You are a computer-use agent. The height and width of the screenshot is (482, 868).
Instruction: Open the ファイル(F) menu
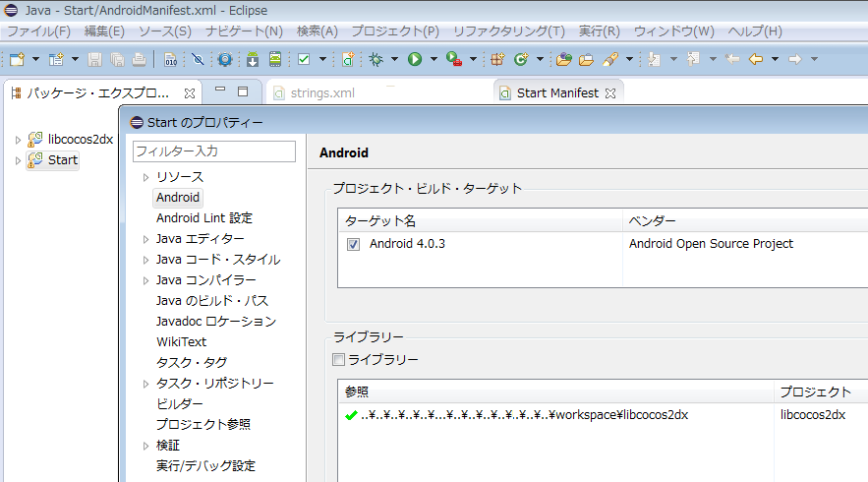(x=38, y=31)
